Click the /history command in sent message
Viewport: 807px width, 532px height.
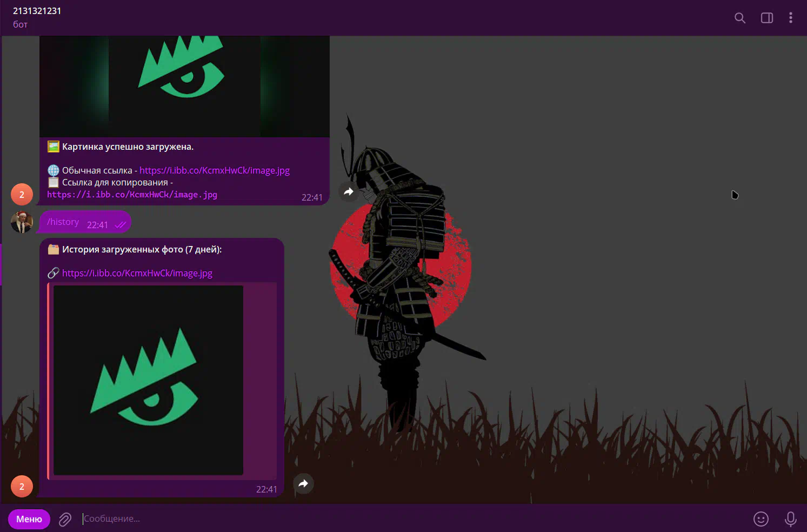(x=63, y=222)
